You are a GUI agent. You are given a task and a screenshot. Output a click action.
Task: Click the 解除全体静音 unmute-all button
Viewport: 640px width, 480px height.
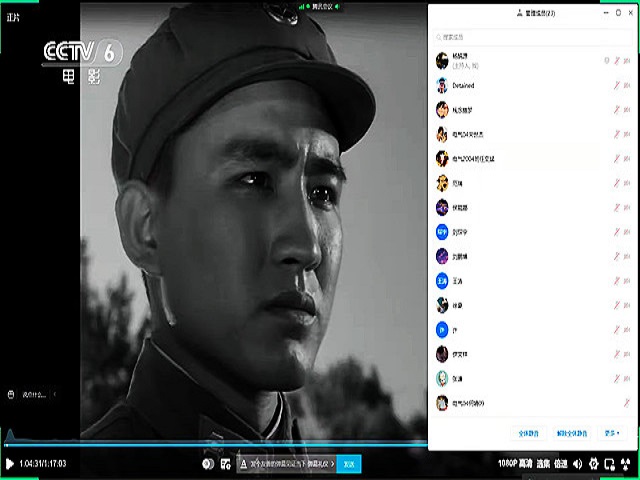click(572, 433)
